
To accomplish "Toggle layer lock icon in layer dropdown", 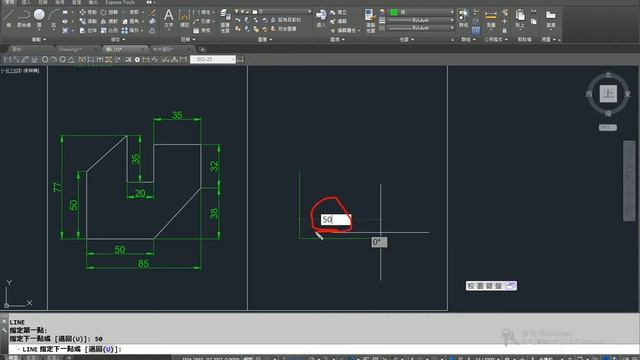I will (x=248, y=11).
